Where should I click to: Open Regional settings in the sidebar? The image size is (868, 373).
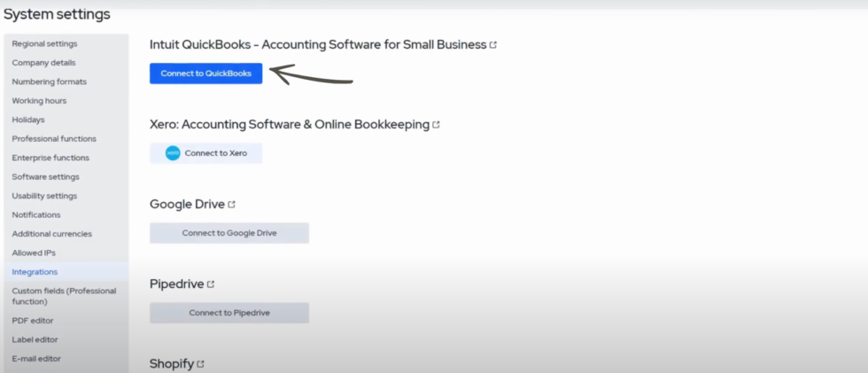pos(45,43)
